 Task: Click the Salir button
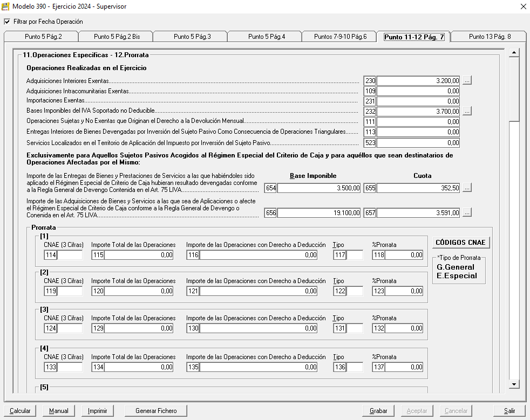pyautogui.click(x=509, y=410)
